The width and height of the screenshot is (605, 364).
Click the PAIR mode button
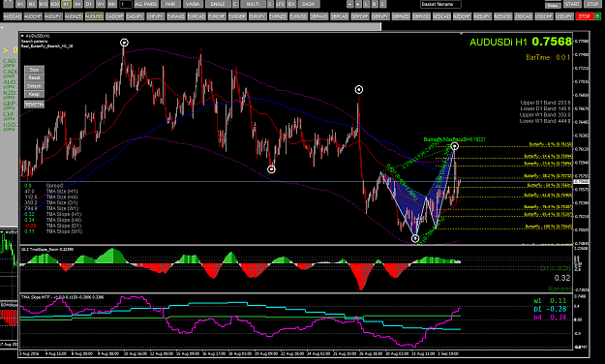[x=170, y=4]
